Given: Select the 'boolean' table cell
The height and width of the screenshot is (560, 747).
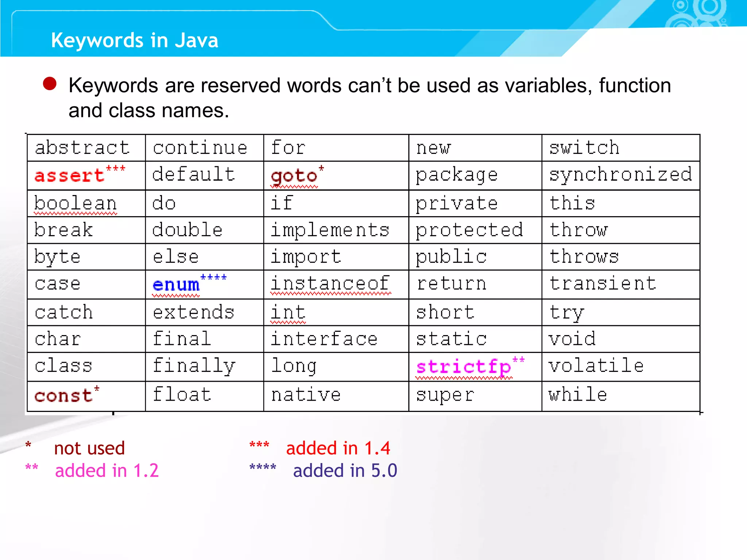Looking at the screenshot, I should click(86, 203).
